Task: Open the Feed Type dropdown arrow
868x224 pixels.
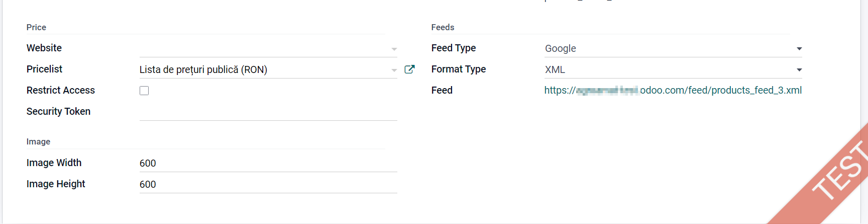Action: pyautogui.click(x=799, y=49)
